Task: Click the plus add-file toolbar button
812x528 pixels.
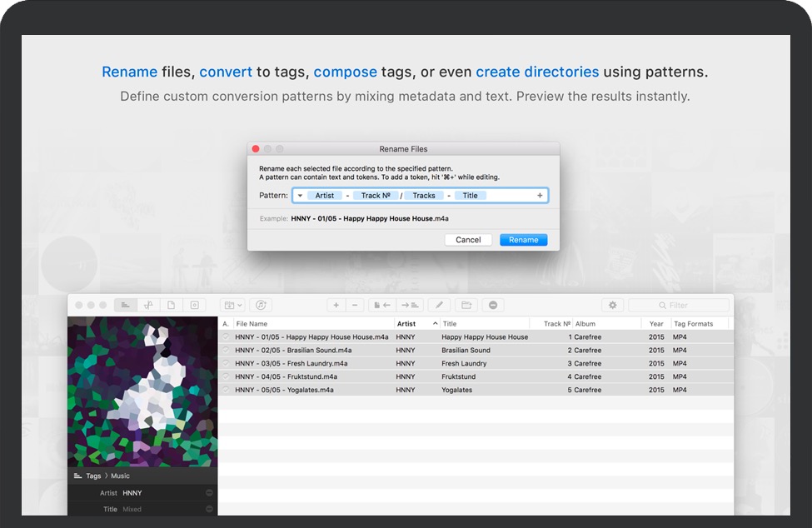Action: tap(336, 306)
